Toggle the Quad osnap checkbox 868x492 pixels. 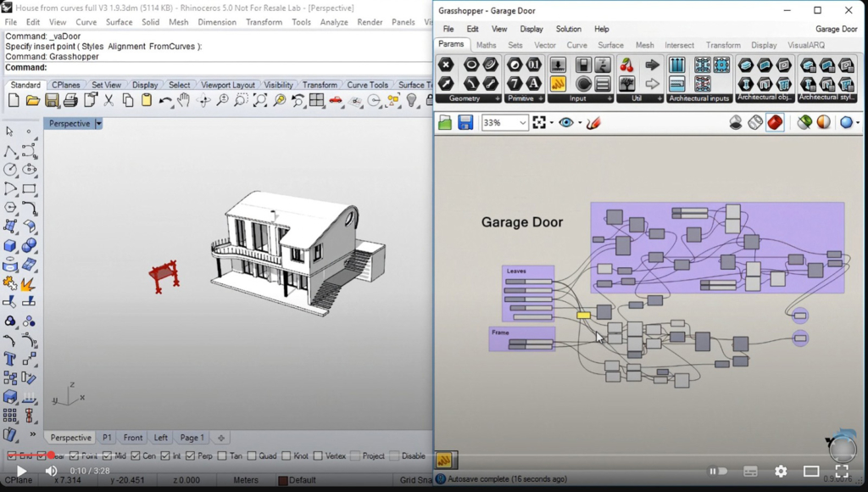pyautogui.click(x=252, y=456)
